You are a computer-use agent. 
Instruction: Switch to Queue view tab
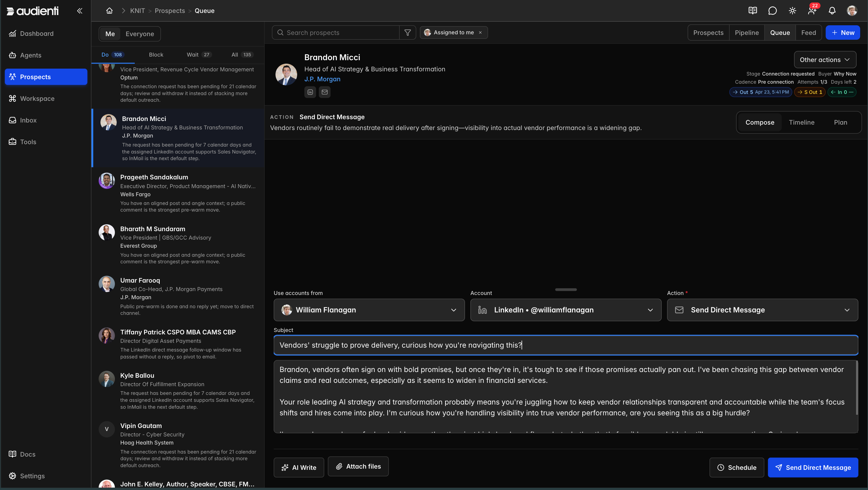[780, 33]
